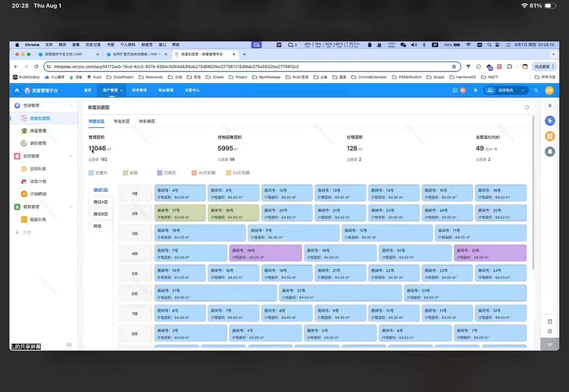Open the Chrome extensions puzzle icon
This screenshot has width=569, height=392.
click(510, 67)
